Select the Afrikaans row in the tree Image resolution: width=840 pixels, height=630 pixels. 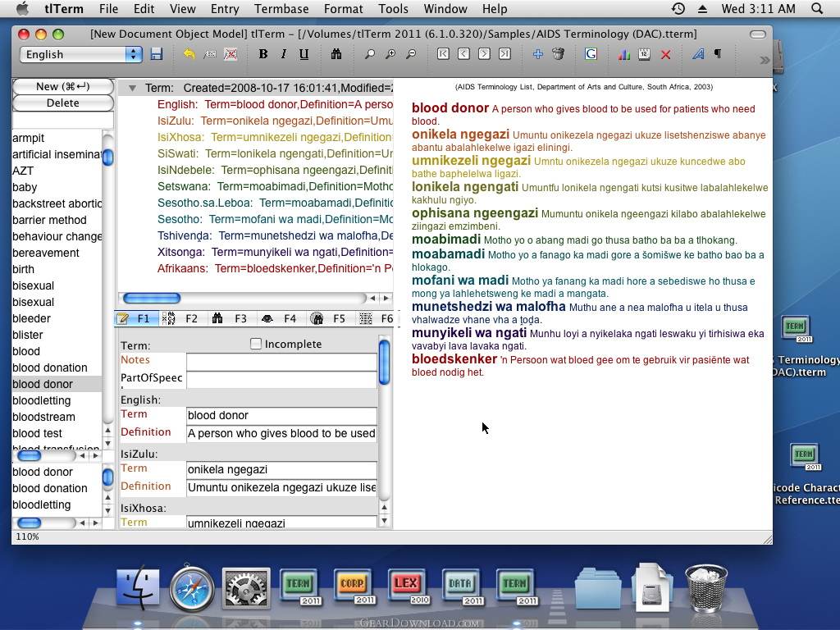click(275, 268)
